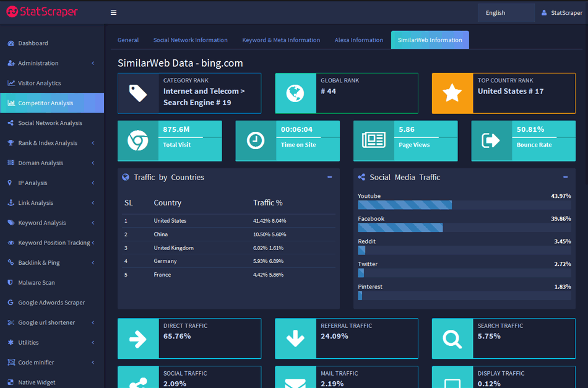The height and width of the screenshot is (388, 588).
Task: Click the Youtube traffic progress bar
Action: (x=464, y=205)
